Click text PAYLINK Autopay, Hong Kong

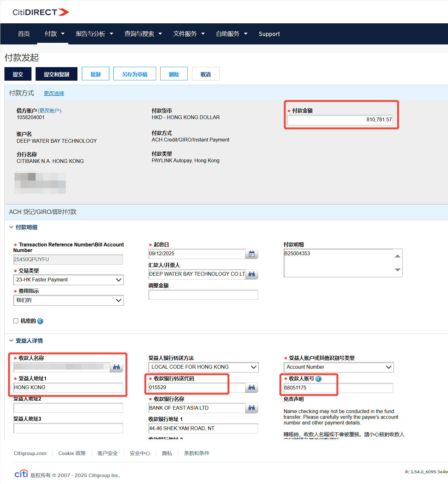point(185,160)
